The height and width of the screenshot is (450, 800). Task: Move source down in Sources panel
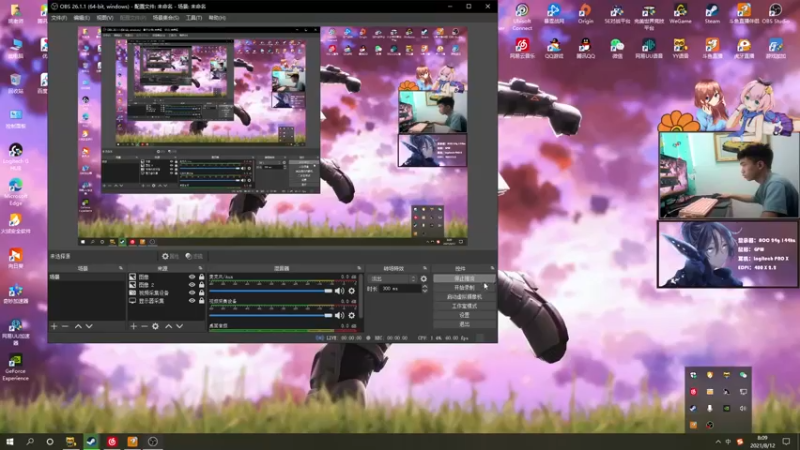click(179, 326)
